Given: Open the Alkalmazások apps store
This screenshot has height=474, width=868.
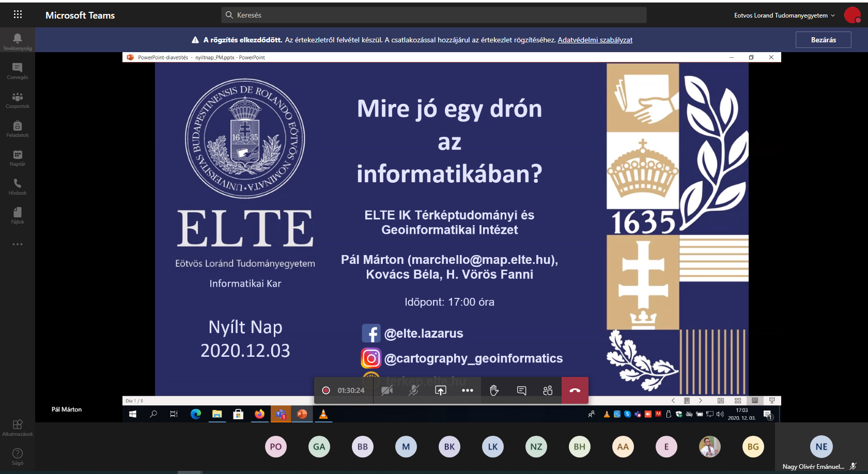Looking at the screenshot, I should (x=18, y=428).
